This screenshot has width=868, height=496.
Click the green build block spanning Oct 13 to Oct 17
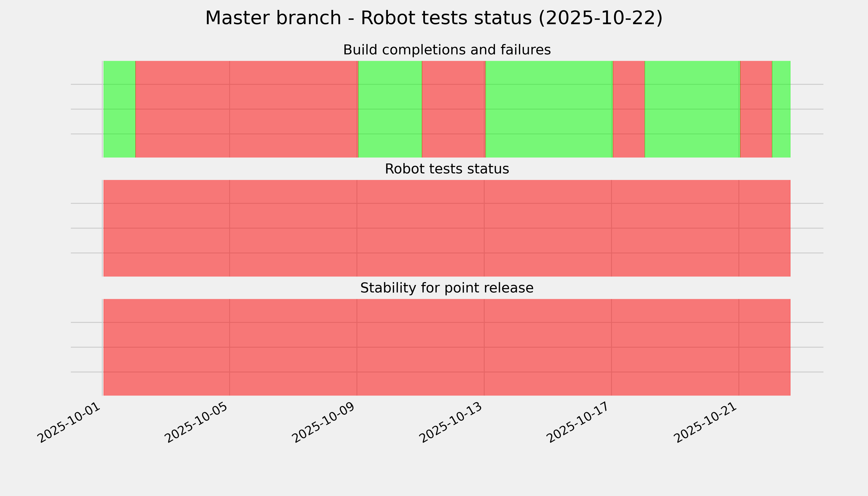click(549, 109)
